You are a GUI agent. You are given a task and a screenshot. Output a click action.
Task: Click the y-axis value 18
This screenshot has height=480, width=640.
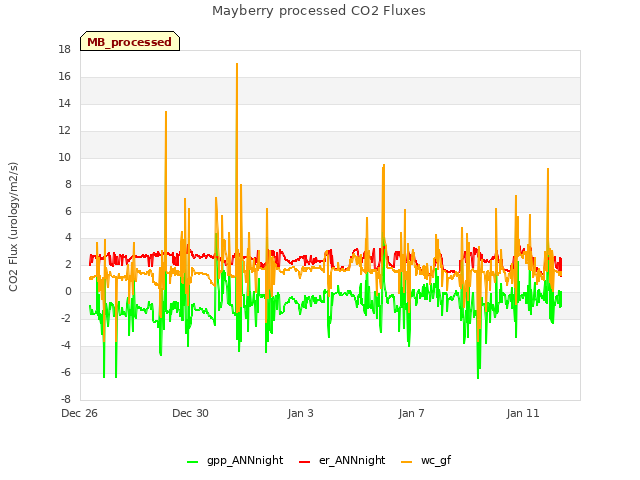[64, 50]
